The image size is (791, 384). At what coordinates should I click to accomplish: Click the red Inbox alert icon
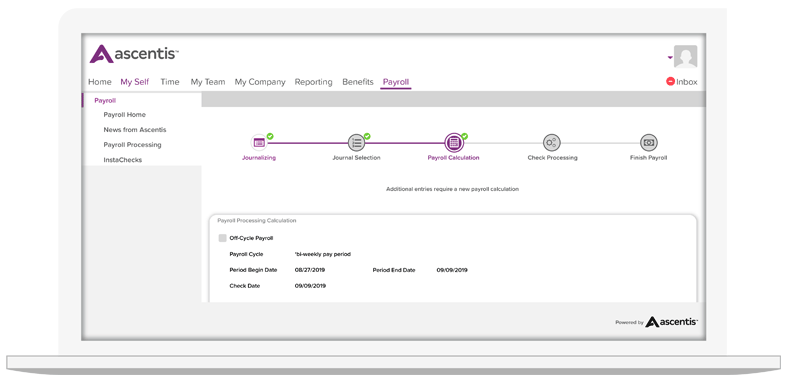(670, 81)
